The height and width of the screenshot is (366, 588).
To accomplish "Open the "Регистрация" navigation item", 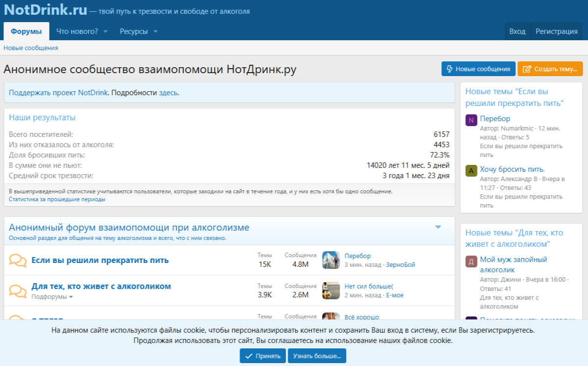I will [556, 31].
